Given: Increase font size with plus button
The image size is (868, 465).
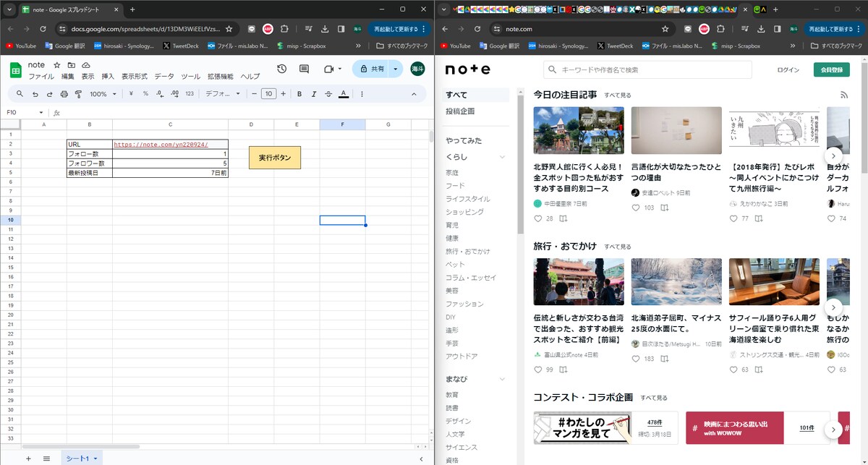Looking at the screenshot, I should [283, 94].
